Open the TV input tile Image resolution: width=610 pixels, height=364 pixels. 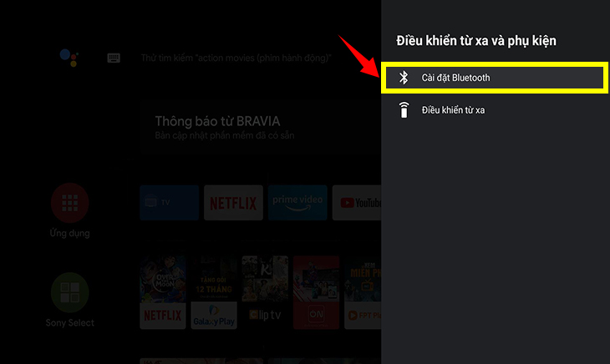click(x=170, y=203)
